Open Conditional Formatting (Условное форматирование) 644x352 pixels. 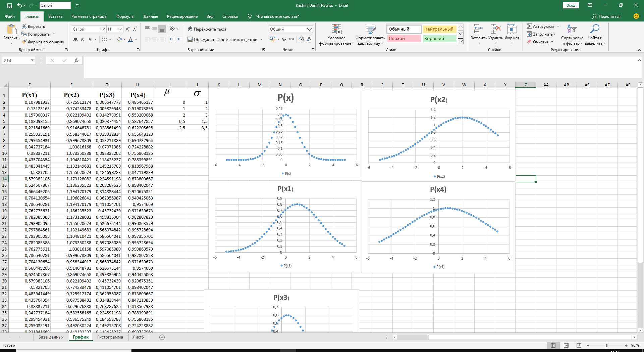(x=336, y=35)
